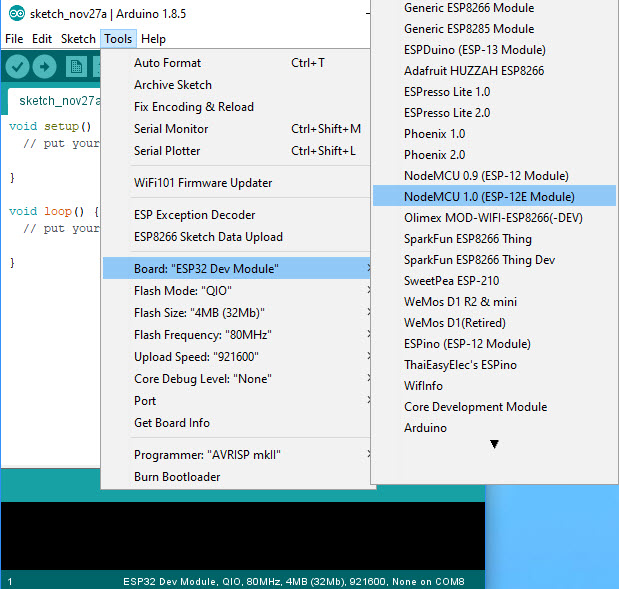The image size is (619, 589).
Task: Select ESPresso Lite 1.0 board
Action: click(494, 92)
